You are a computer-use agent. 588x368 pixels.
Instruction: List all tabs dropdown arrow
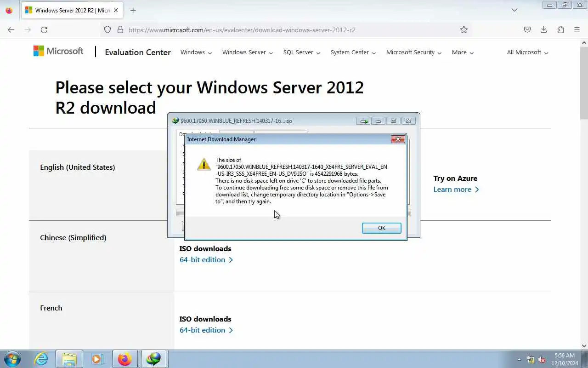(514, 10)
